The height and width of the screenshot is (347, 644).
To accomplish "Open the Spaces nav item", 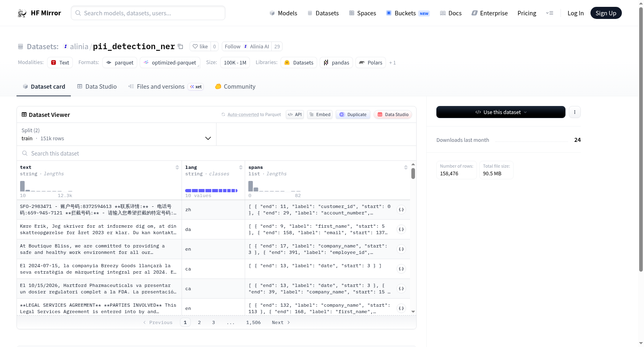I will [362, 13].
